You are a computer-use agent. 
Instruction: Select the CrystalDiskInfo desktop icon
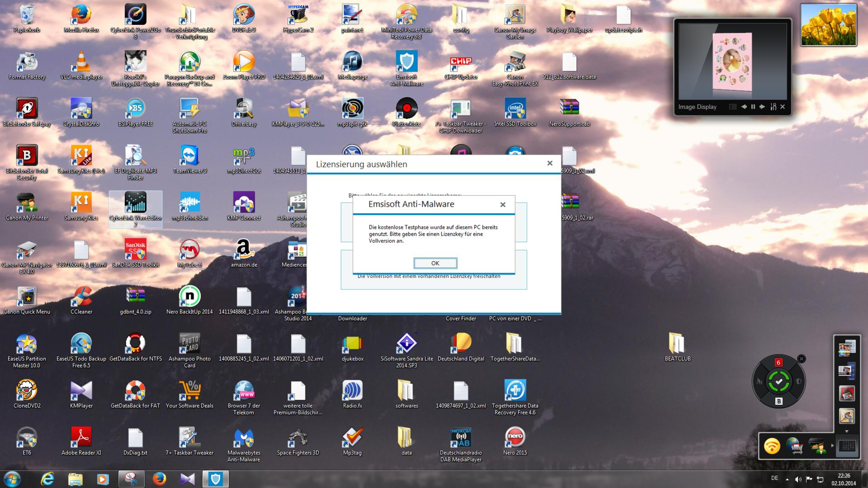click(x=81, y=113)
